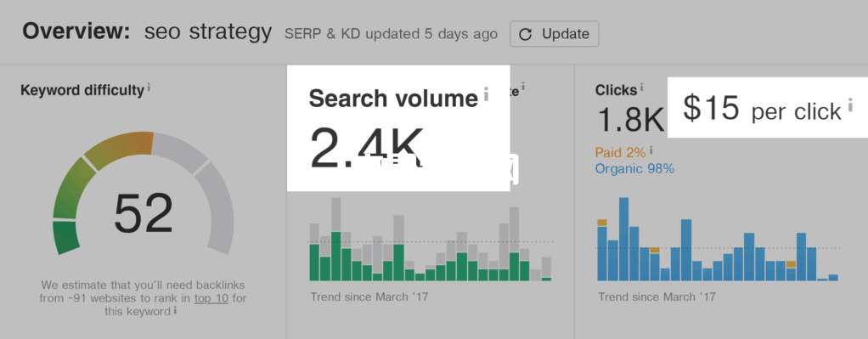Viewport: 868px width, 339px height.
Task: Open the Keyword difficulty info icon
Action: 149,87
